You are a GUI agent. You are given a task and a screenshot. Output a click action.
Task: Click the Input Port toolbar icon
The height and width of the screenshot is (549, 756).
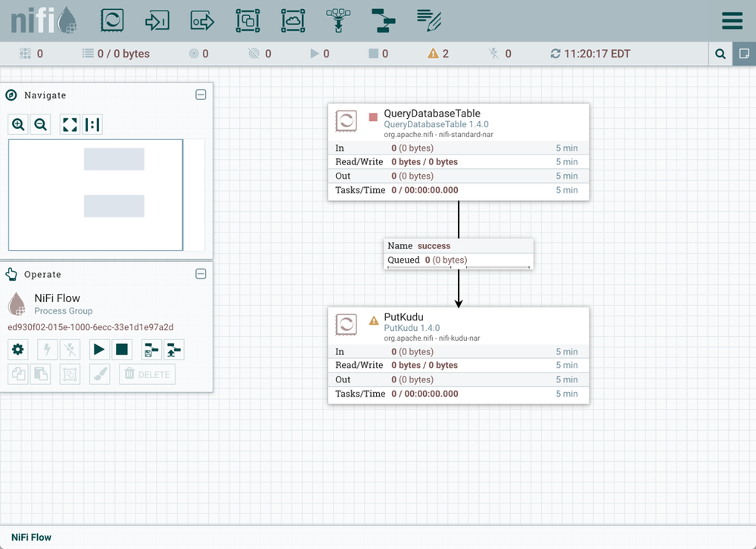(x=157, y=20)
